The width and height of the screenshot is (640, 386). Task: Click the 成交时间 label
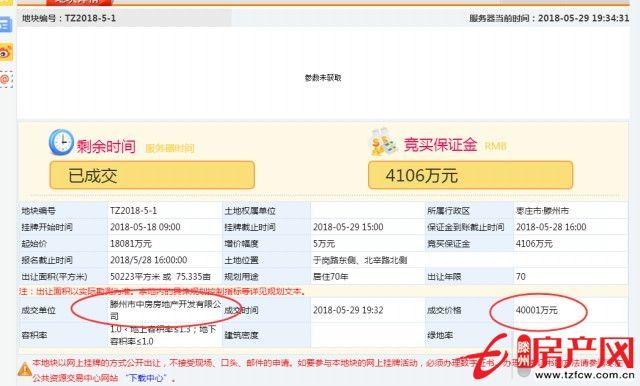(x=241, y=311)
